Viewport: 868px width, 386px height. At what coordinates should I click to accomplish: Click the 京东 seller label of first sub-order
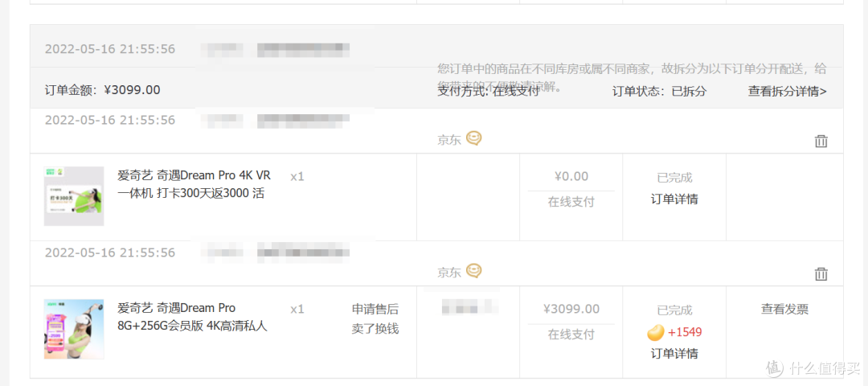pos(449,140)
